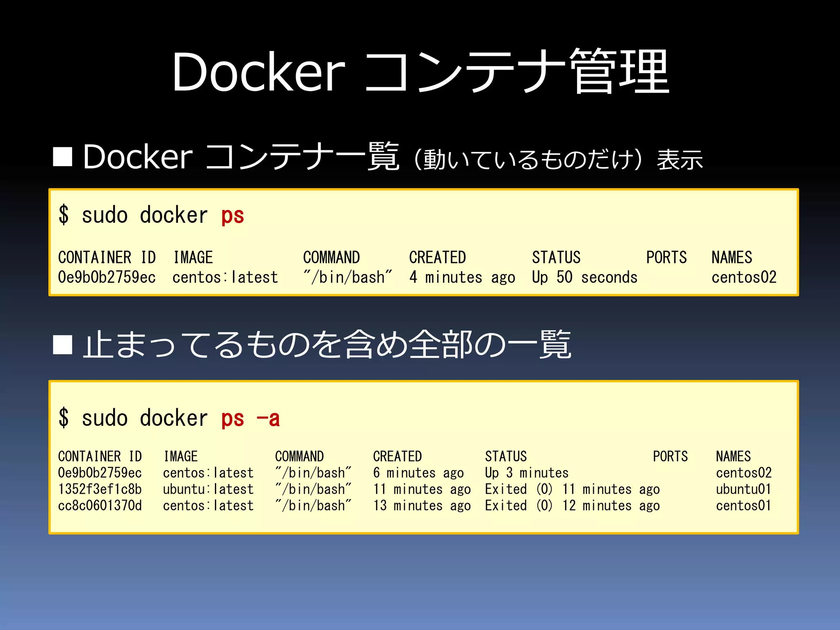Click the 'ubuntu:latest' image entry
The width and height of the screenshot is (840, 630).
[x=208, y=489]
